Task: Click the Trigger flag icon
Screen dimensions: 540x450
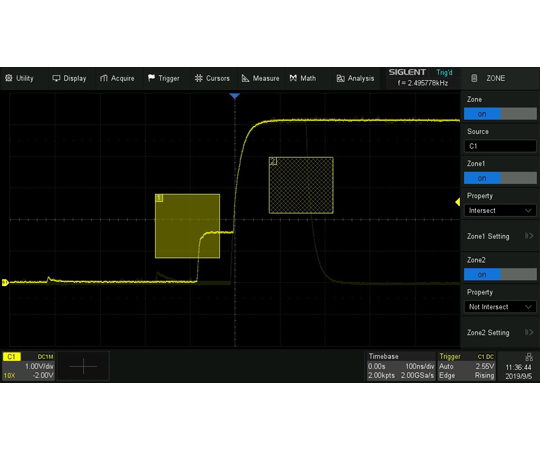Action: click(x=151, y=78)
